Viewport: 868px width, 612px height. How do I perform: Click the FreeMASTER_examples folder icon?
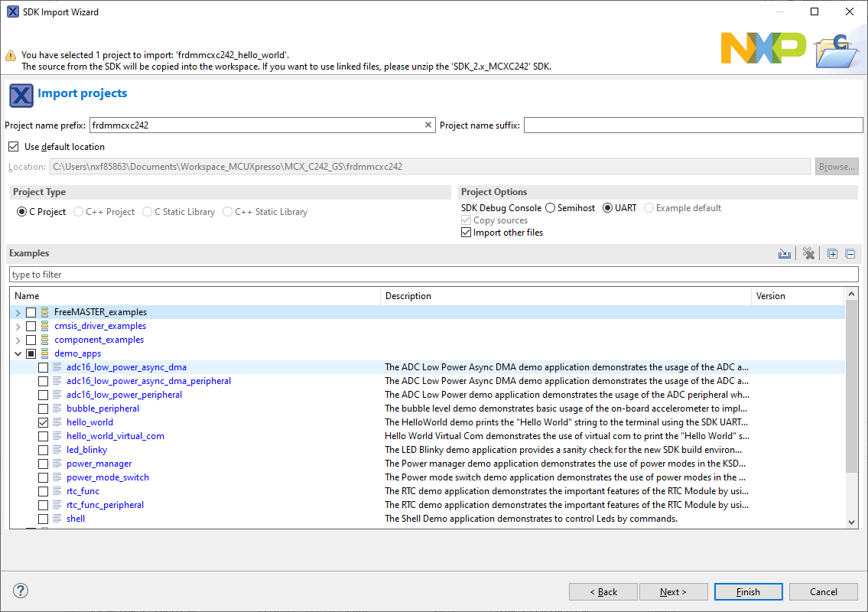point(44,312)
